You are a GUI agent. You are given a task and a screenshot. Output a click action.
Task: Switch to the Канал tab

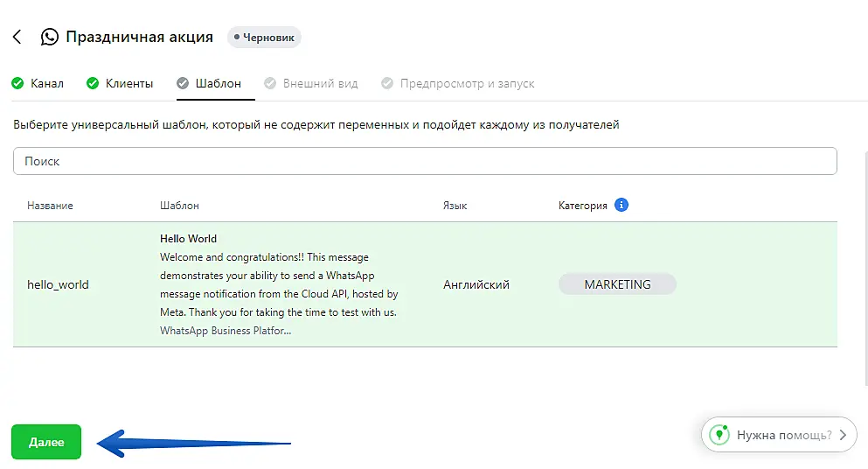click(x=46, y=84)
